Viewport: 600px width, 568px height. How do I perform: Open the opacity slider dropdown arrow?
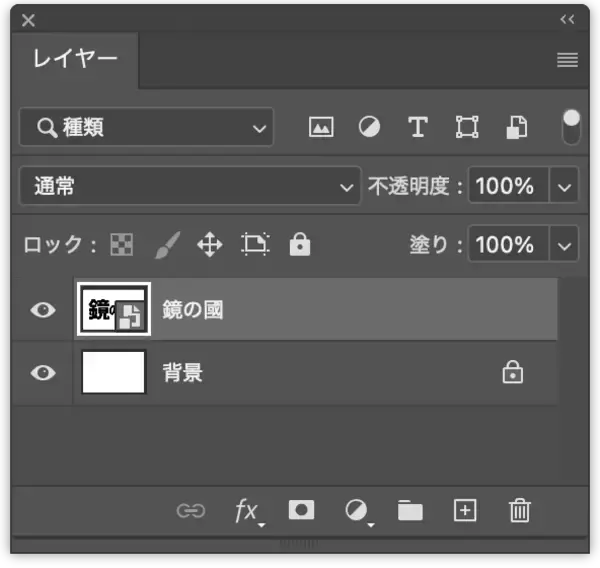[564, 187]
